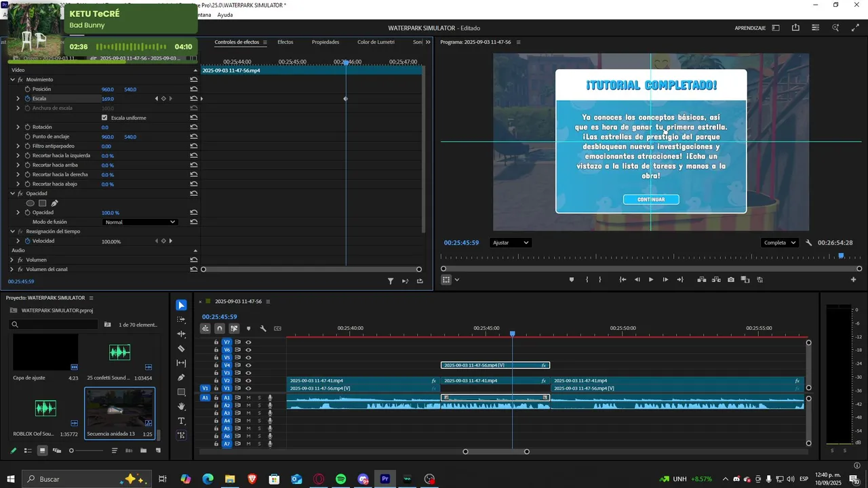Reset Posición parameter

click(x=194, y=89)
